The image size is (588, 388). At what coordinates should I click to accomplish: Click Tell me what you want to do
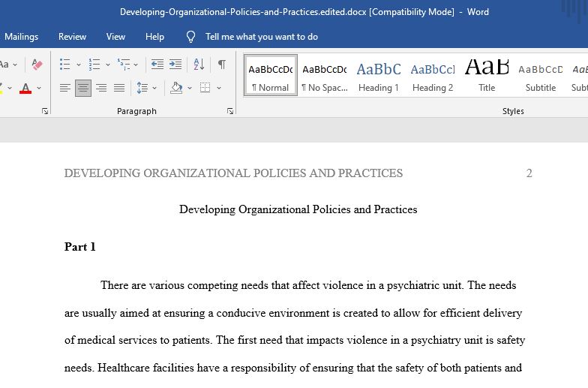262,37
